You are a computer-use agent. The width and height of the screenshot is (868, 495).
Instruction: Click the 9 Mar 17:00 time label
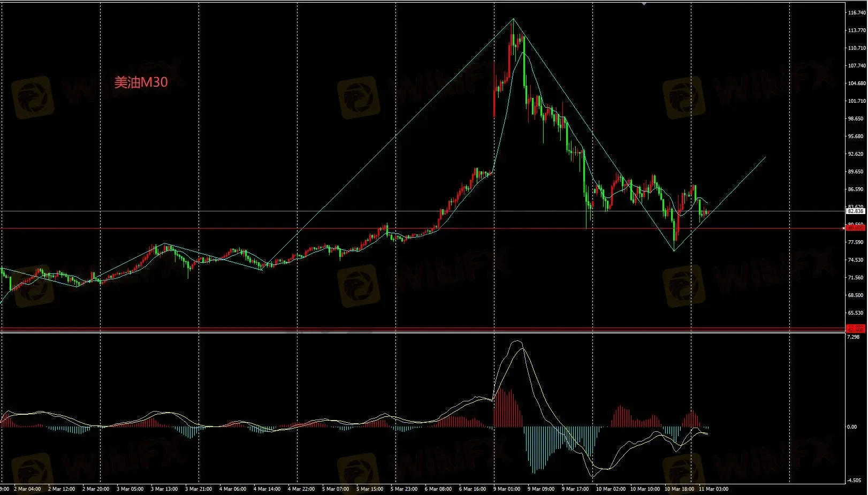point(575,489)
